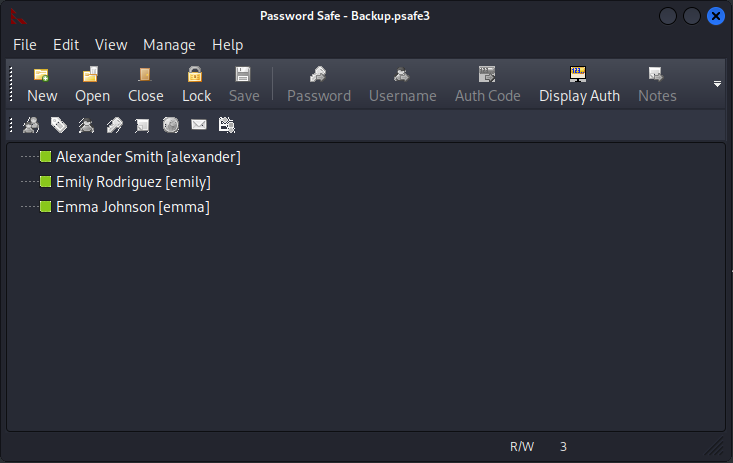The height and width of the screenshot is (463, 733).
Task: Click the red Password Safe logo in title bar
Action: point(18,16)
